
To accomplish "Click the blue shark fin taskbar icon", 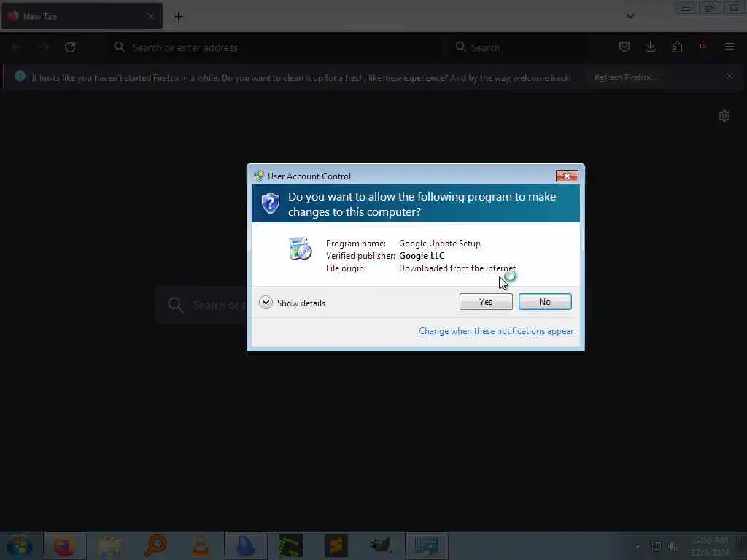I will (246, 546).
